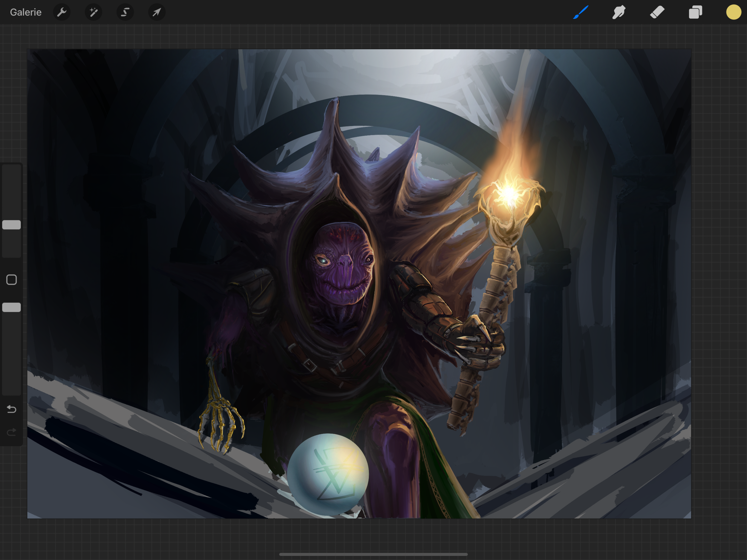Image resolution: width=747 pixels, height=560 pixels.
Task: Select the Paint brush tool
Action: [x=581, y=13]
